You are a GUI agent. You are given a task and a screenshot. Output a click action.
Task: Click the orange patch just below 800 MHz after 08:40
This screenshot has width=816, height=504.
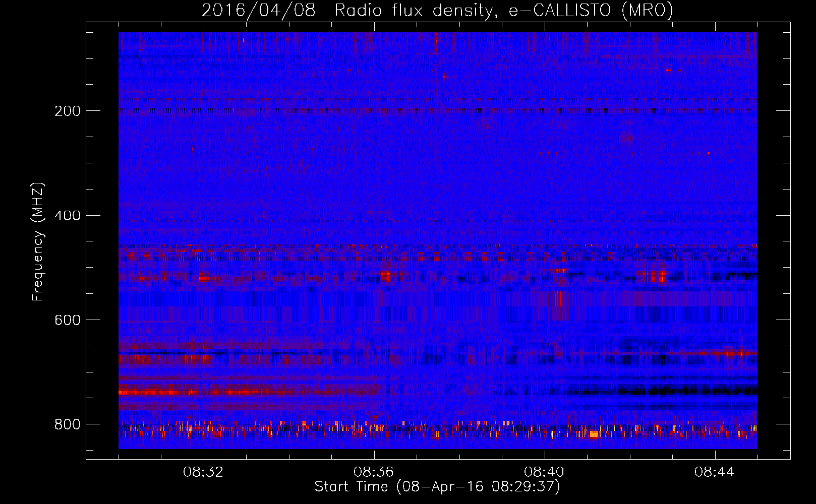coord(594,434)
